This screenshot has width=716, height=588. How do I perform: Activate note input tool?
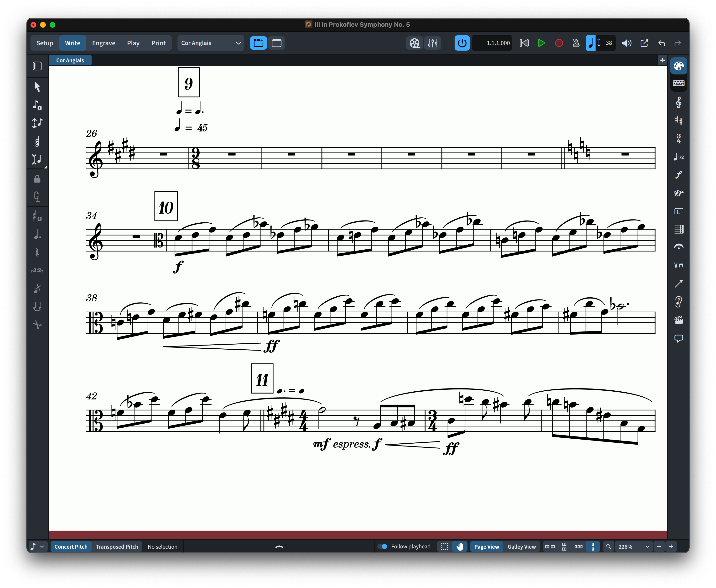point(37,105)
